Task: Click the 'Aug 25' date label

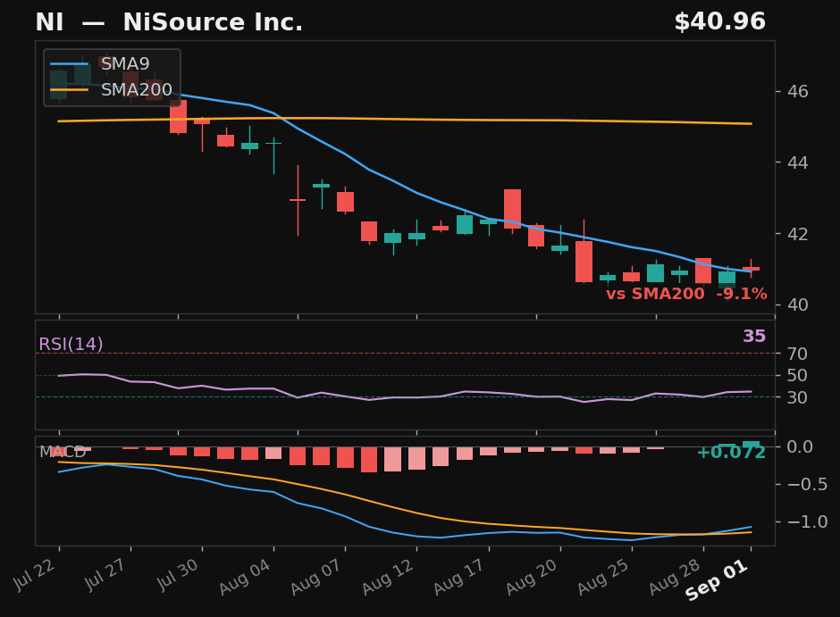Action: [x=603, y=577]
